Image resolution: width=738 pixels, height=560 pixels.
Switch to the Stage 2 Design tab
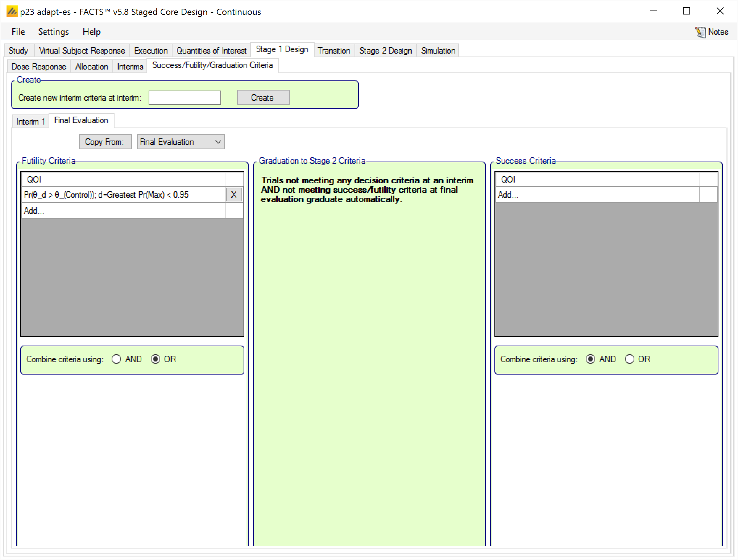click(x=385, y=51)
